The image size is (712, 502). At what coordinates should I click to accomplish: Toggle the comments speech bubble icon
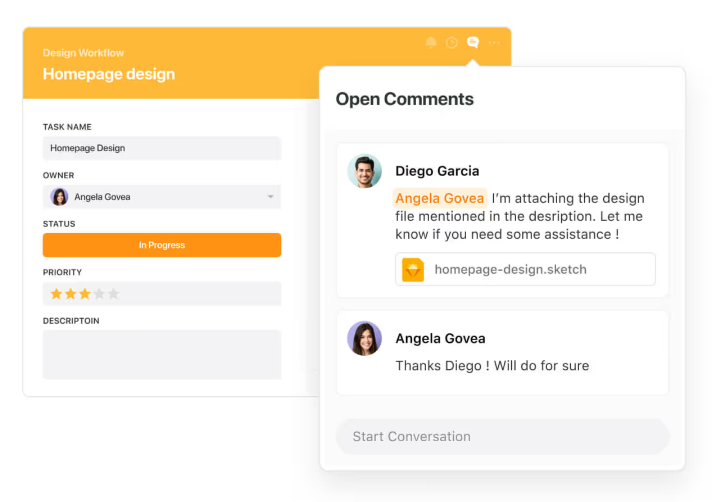click(x=473, y=42)
